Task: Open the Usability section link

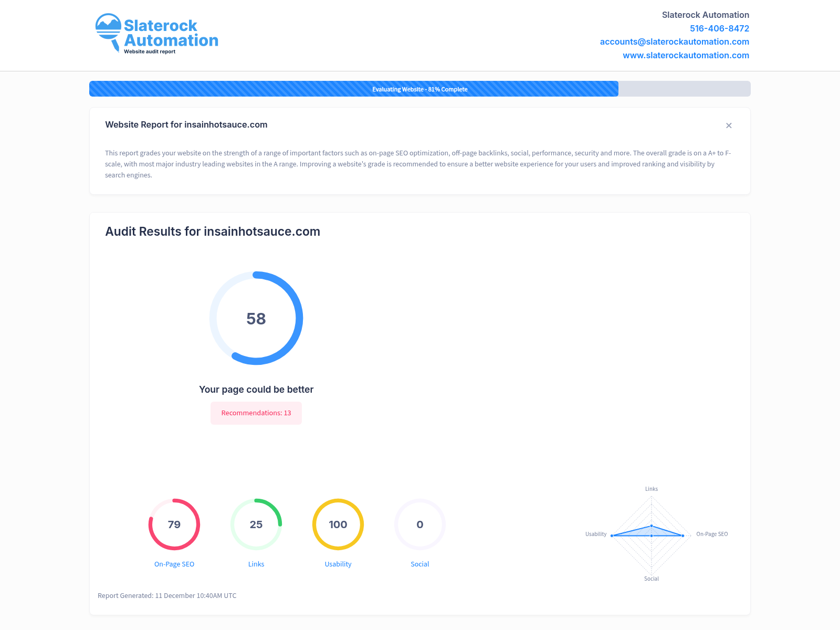Action: 338,564
